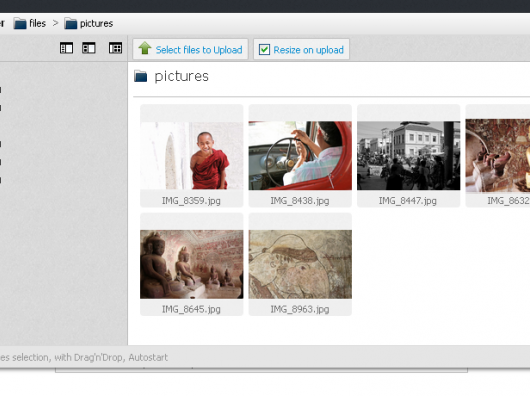Click the Resize on upload label

[308, 50]
